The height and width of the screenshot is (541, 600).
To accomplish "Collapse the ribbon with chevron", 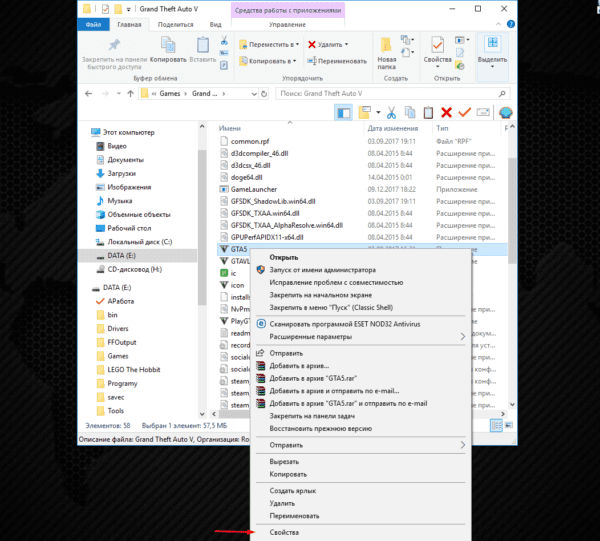I will pyautogui.click(x=498, y=24).
